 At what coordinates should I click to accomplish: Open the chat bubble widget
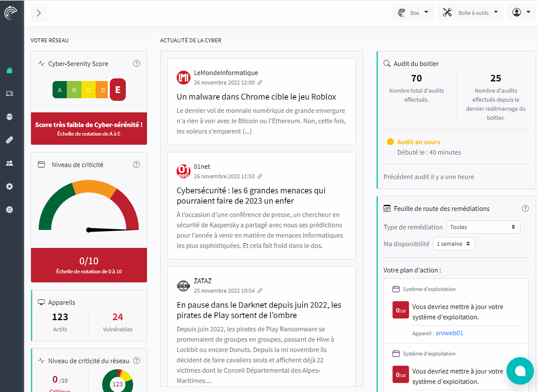click(520, 371)
